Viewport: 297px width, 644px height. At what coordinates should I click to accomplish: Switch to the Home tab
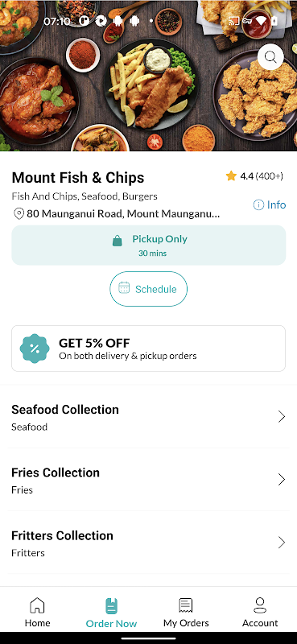tap(37, 613)
